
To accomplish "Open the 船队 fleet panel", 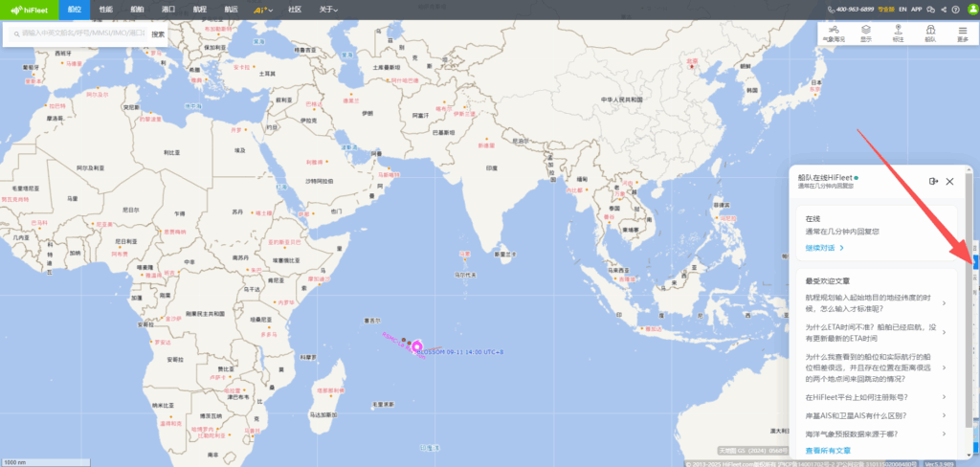I will coord(929,33).
